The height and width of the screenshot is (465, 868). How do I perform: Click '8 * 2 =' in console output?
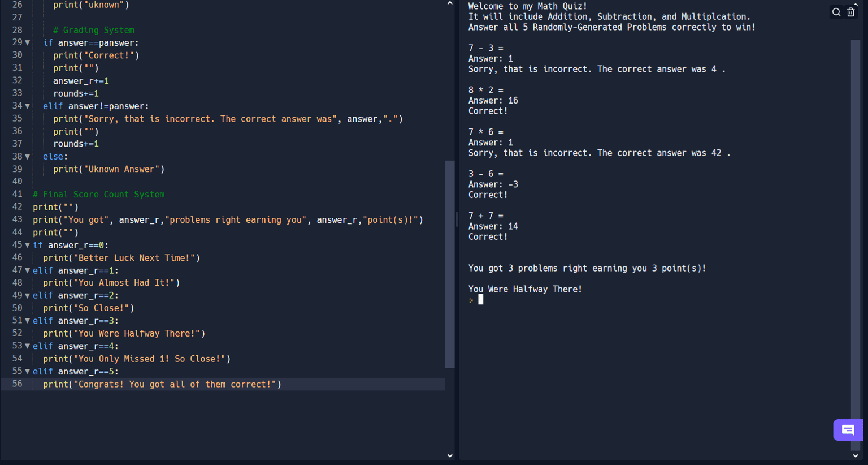(486, 90)
